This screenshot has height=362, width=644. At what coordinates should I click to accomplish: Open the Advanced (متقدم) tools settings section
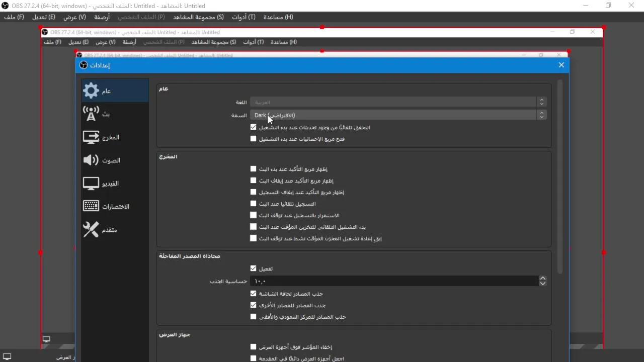tap(115, 230)
